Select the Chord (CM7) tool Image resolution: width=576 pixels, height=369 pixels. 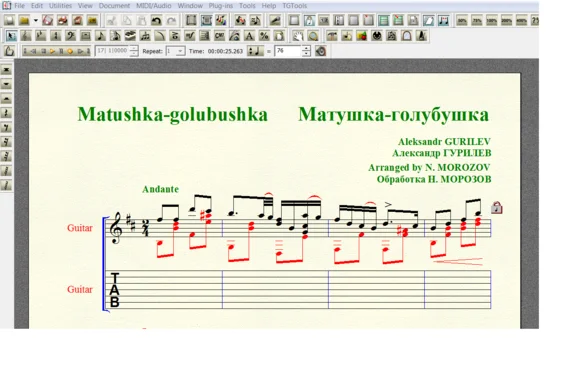pyautogui.click(x=219, y=36)
